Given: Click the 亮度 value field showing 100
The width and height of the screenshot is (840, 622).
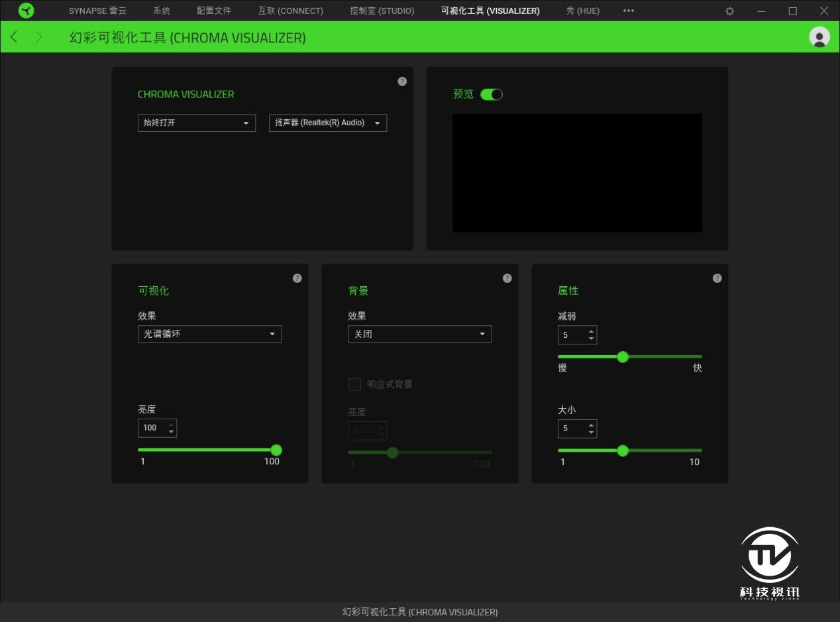Looking at the screenshot, I should (x=153, y=428).
